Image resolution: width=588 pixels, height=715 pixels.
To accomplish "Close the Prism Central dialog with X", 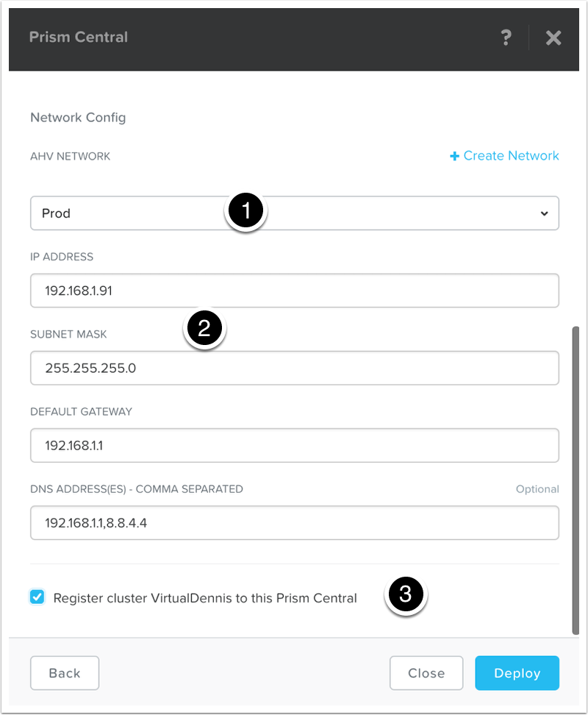I will click(x=553, y=38).
